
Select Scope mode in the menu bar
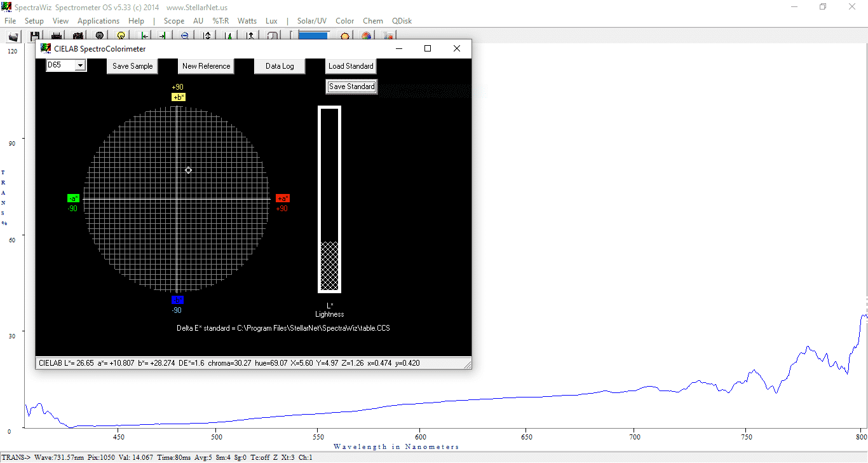pyautogui.click(x=174, y=21)
